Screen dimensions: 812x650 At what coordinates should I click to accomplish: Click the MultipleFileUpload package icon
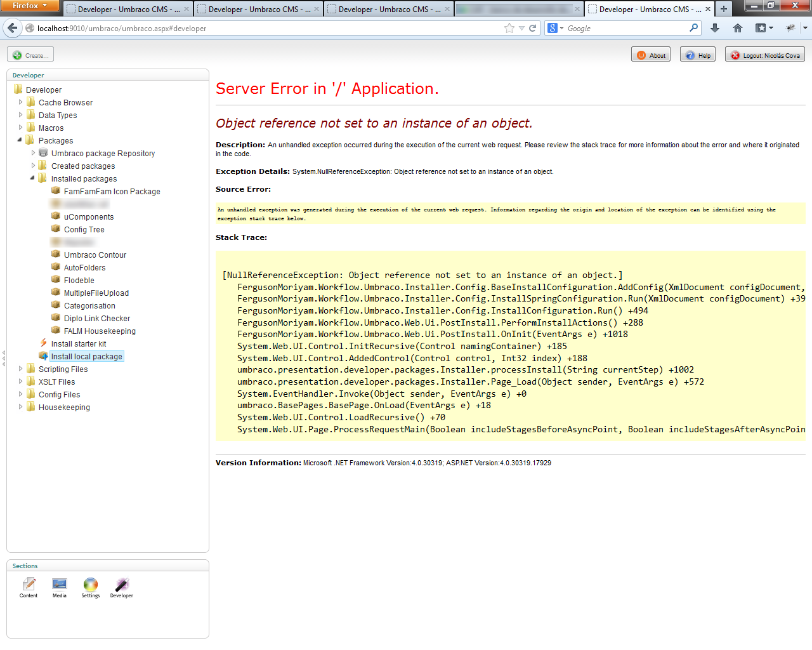tap(56, 293)
